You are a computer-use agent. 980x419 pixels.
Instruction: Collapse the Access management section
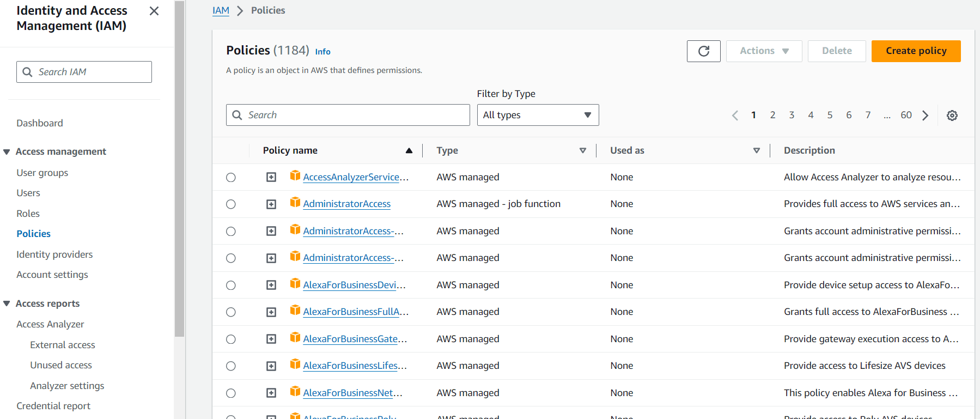point(7,152)
